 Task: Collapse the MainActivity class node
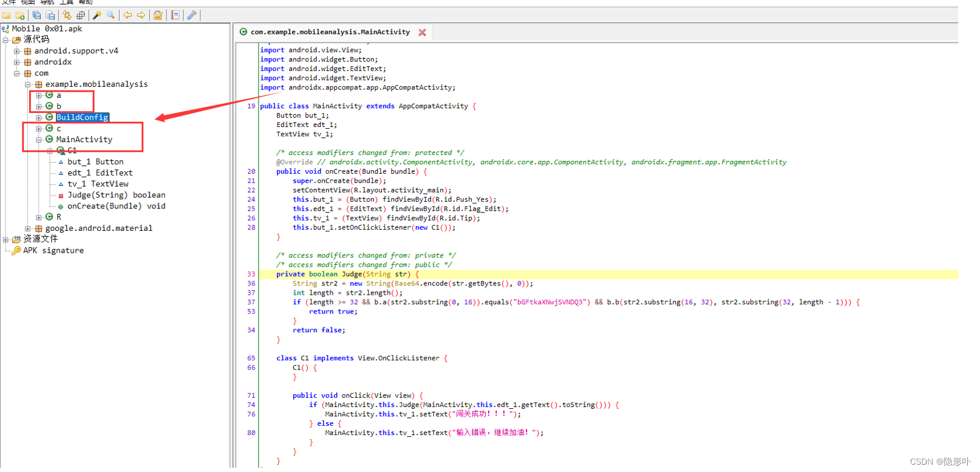tap(39, 140)
